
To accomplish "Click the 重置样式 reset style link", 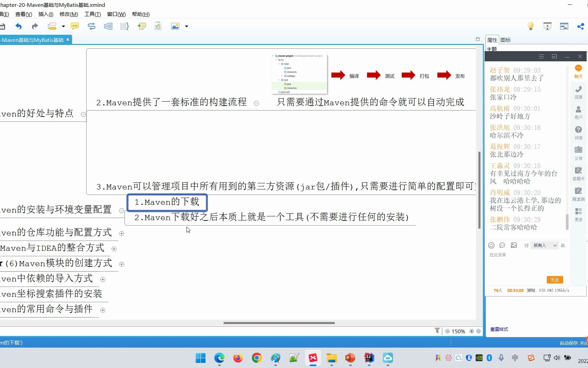I will click(x=499, y=329).
